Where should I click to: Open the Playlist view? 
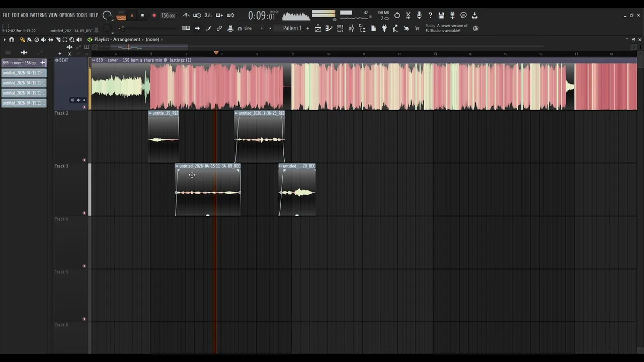tap(318, 29)
